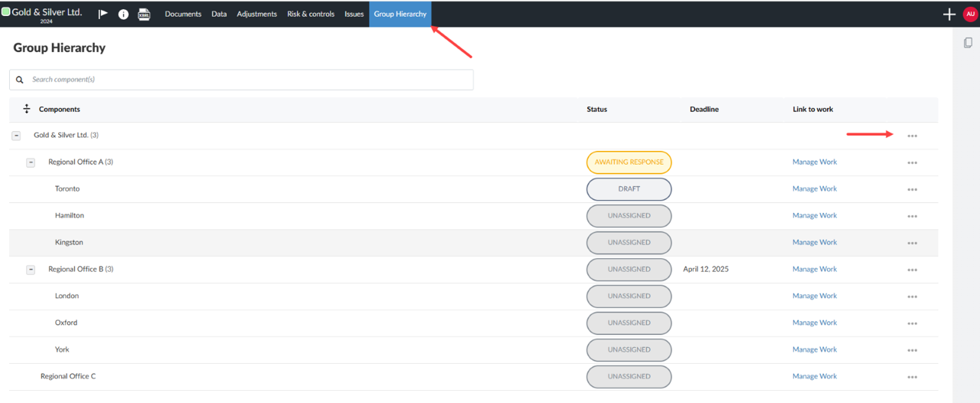
Task: Click Manage Work for Oxford
Action: tap(815, 323)
